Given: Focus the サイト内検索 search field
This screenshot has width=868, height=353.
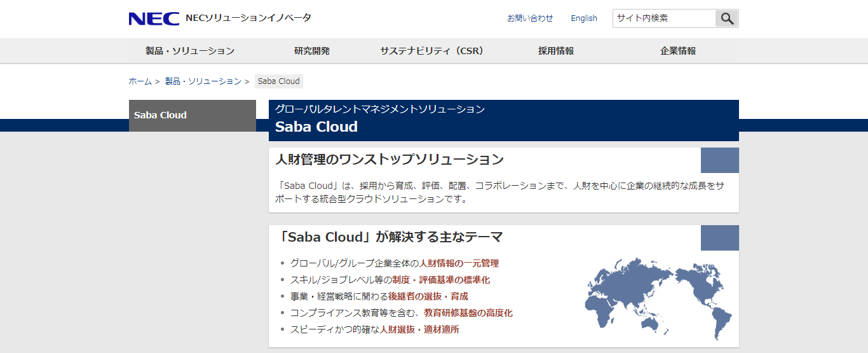Looking at the screenshot, I should pos(664,18).
